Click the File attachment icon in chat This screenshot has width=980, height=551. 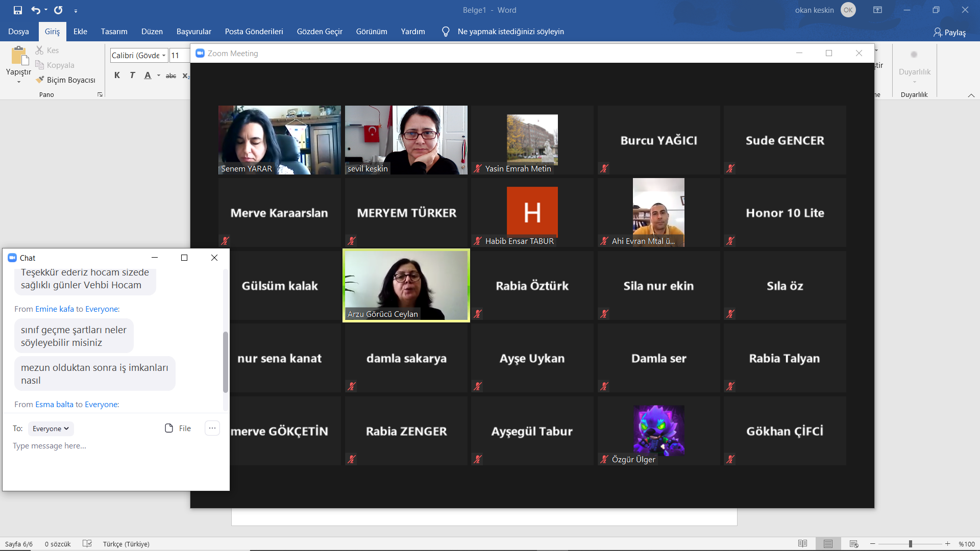[x=169, y=429]
